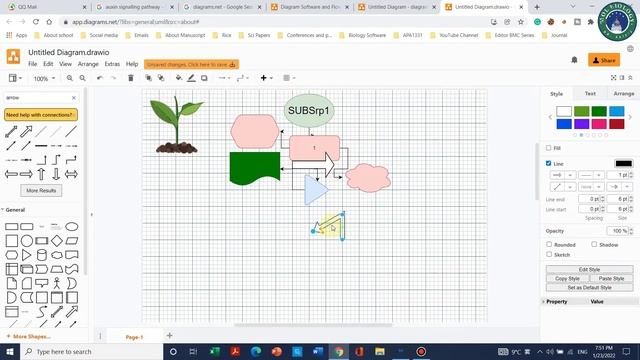Open the black line color swatch
The width and height of the screenshot is (640, 360).
coord(624,164)
